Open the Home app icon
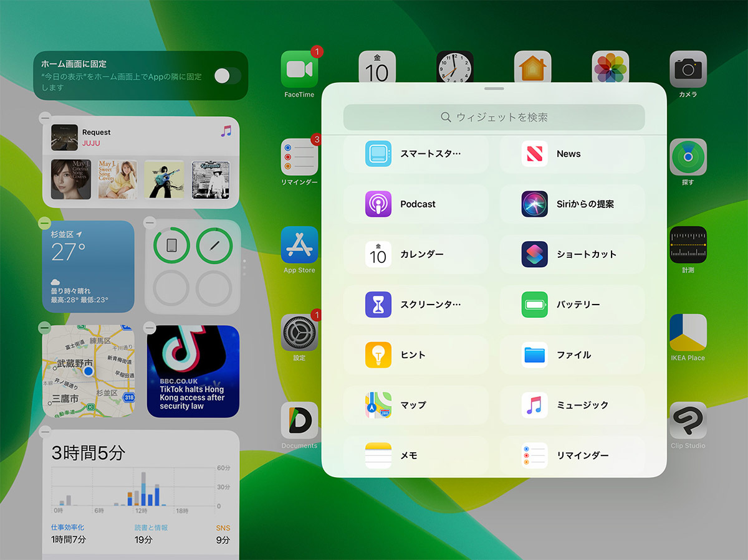This screenshot has height=560, width=748. click(532, 67)
